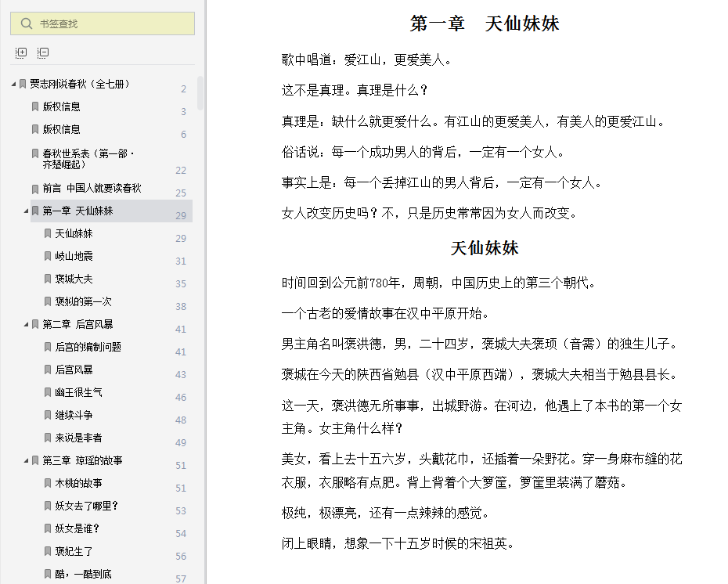
Task: Click the line 一个古老的爱情故事在汉中平原开始。
Action: pyautogui.click(x=385, y=314)
